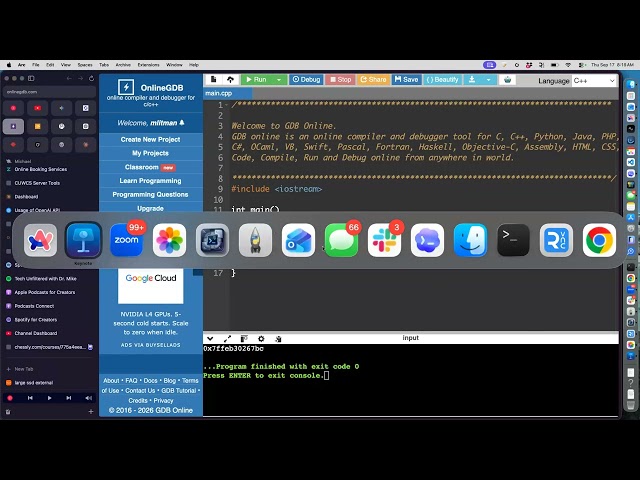Screen dimensions: 640x480
Task: Click the Upgrade link in sidebar
Action: (x=151, y=208)
